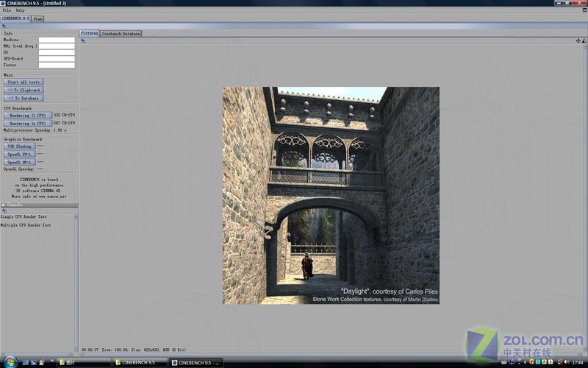Select 'Single CPU Render Test' console line
This screenshot has height=368, width=588.
(x=24, y=216)
